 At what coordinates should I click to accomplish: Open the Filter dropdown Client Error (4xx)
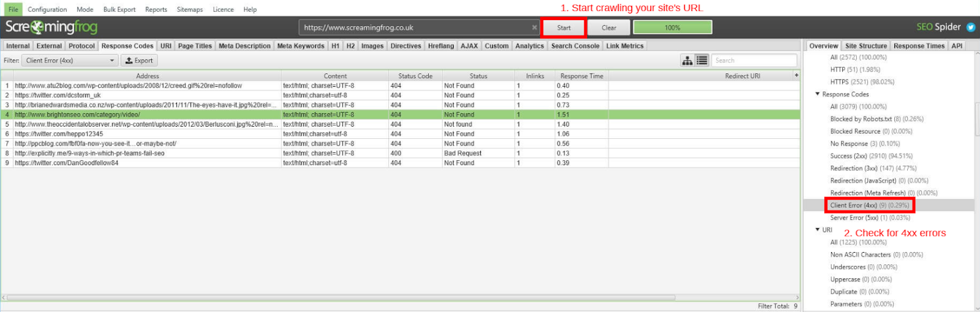(70, 61)
